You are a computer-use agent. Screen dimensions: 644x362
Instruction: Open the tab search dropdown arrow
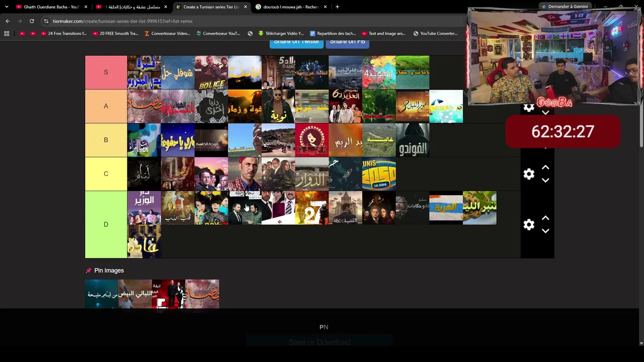click(x=7, y=7)
